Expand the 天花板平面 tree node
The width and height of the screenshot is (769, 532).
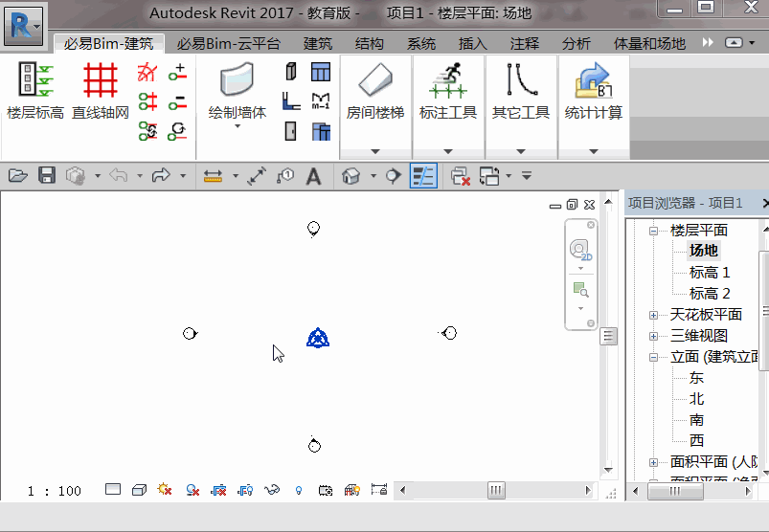[x=653, y=315]
